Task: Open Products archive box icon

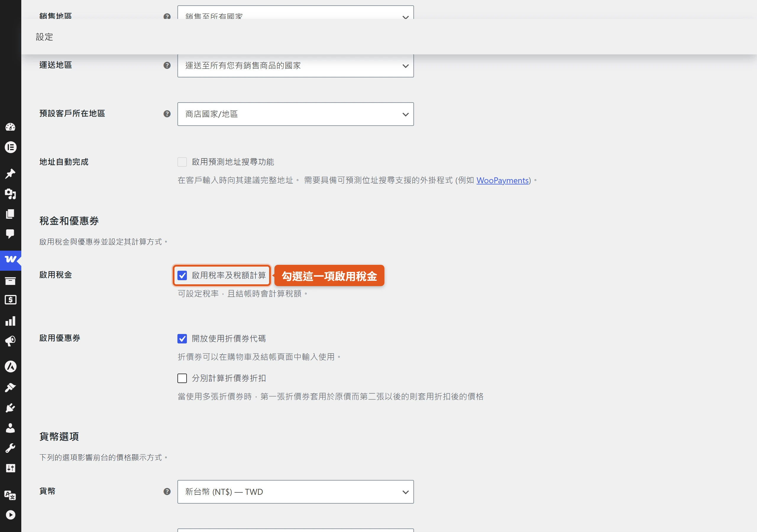Action: (x=10, y=281)
